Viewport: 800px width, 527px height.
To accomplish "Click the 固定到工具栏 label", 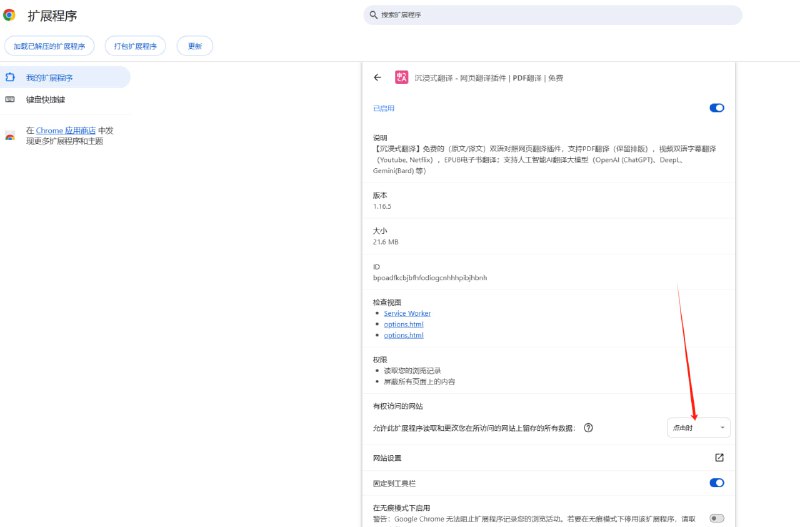I will (394, 483).
